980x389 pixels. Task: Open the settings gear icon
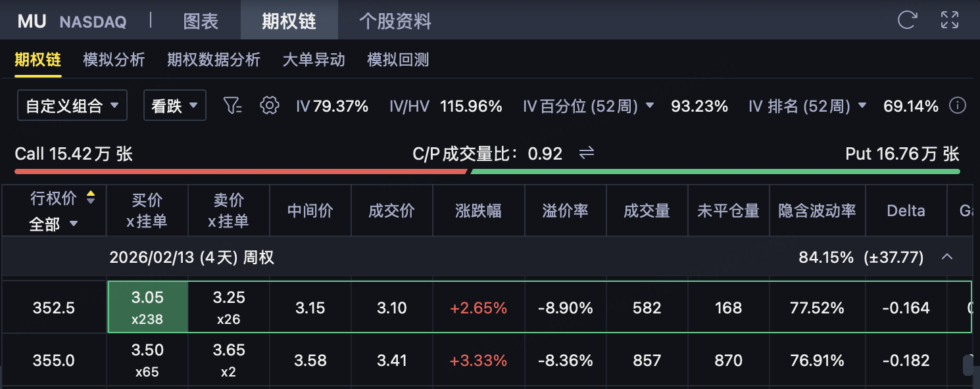pyautogui.click(x=270, y=105)
